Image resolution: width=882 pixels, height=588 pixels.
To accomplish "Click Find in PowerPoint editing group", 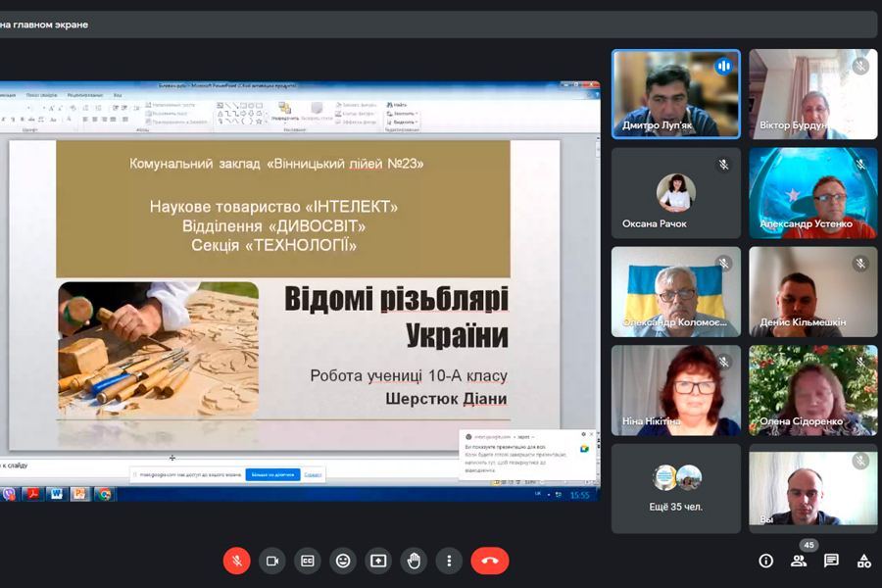I will point(397,105).
